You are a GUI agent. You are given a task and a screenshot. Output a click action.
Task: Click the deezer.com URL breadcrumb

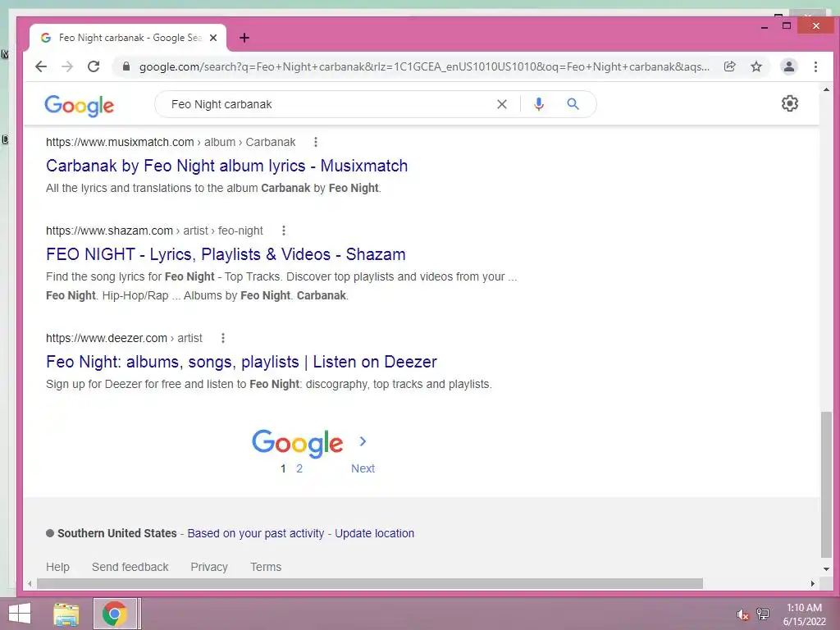tap(124, 338)
